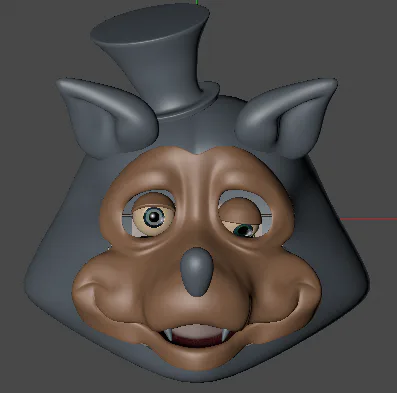Select the pink tongue inside the mouth

197,333
